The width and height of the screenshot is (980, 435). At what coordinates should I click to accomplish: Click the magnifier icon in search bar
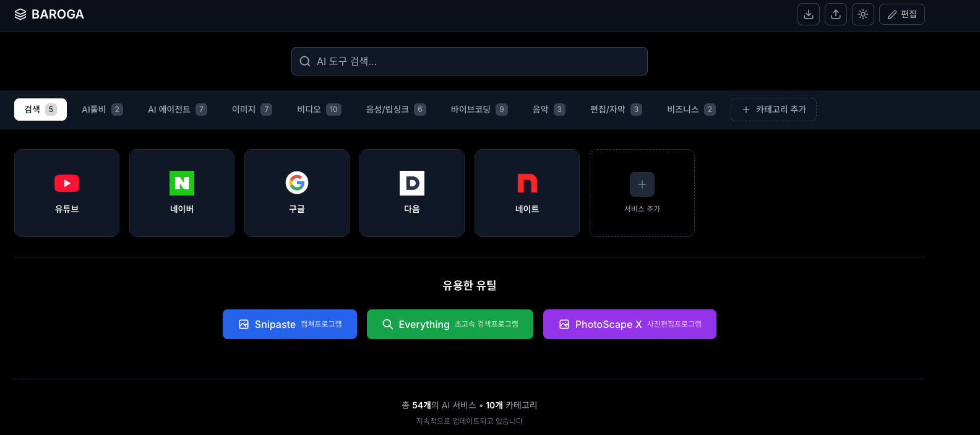pos(305,61)
